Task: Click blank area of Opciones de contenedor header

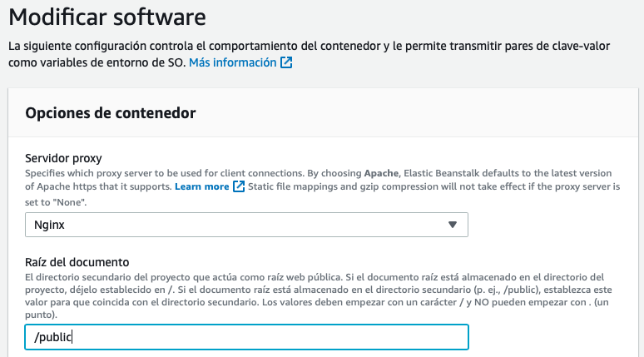Action: pyautogui.click(x=411, y=113)
